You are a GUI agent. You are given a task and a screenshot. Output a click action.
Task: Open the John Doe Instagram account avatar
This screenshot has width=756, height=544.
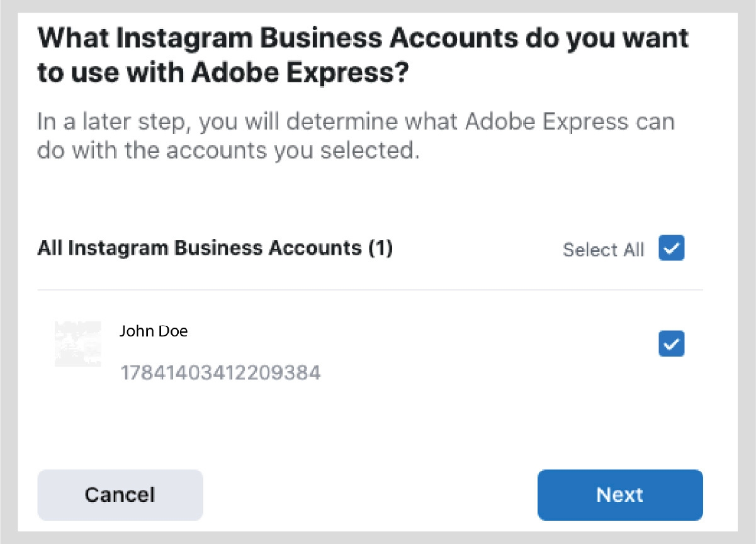coord(77,344)
